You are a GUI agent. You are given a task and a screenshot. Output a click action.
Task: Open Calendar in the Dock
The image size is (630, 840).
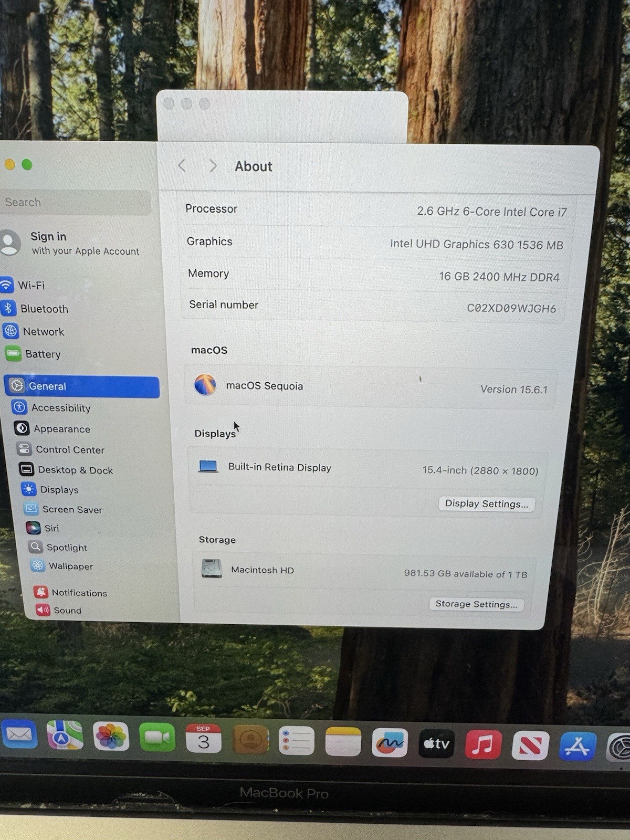tap(203, 739)
